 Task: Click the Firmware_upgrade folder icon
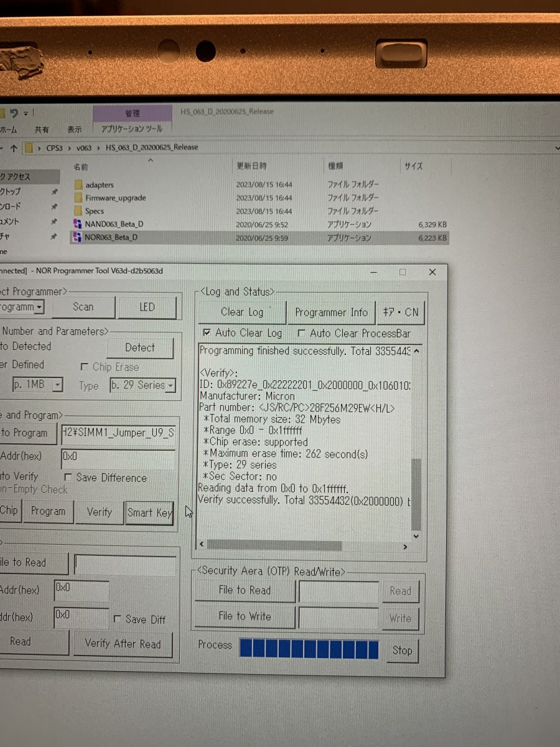[x=78, y=198]
